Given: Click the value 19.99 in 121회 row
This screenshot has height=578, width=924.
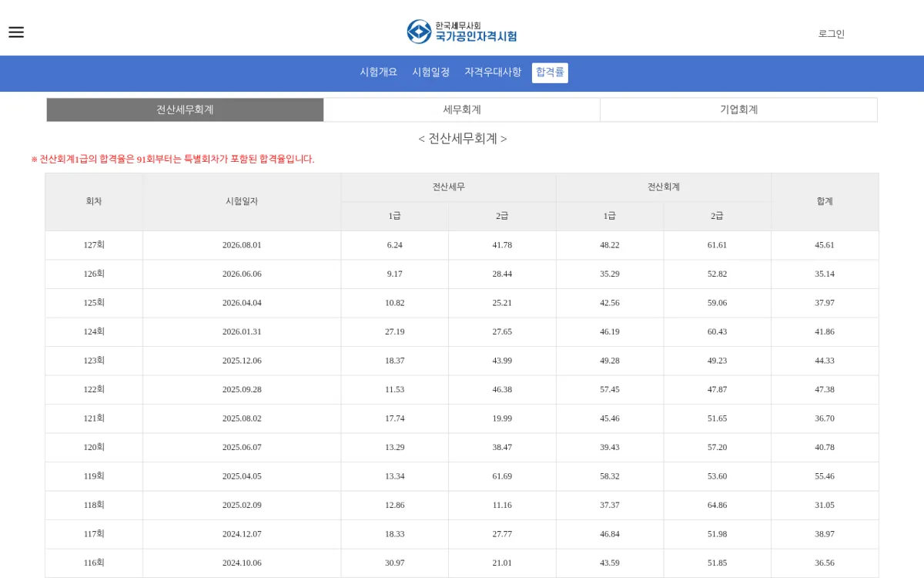Looking at the screenshot, I should point(502,418).
